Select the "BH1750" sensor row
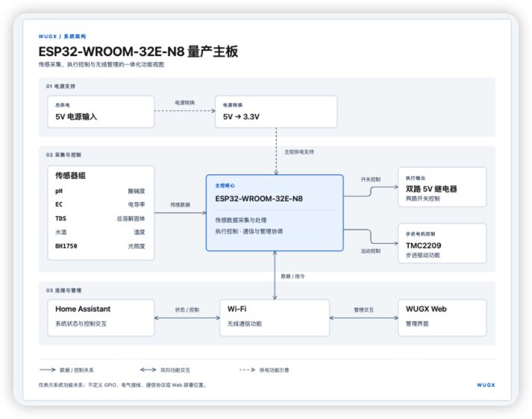The image size is (532, 419). [x=100, y=246]
